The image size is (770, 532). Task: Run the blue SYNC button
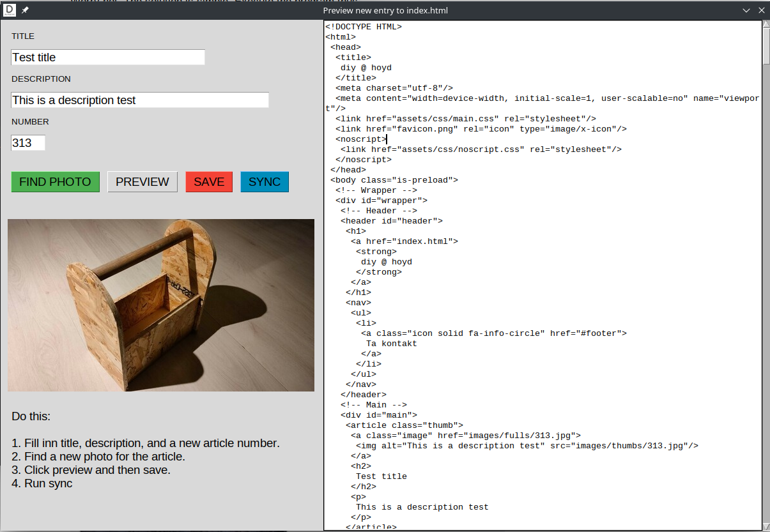coord(265,182)
